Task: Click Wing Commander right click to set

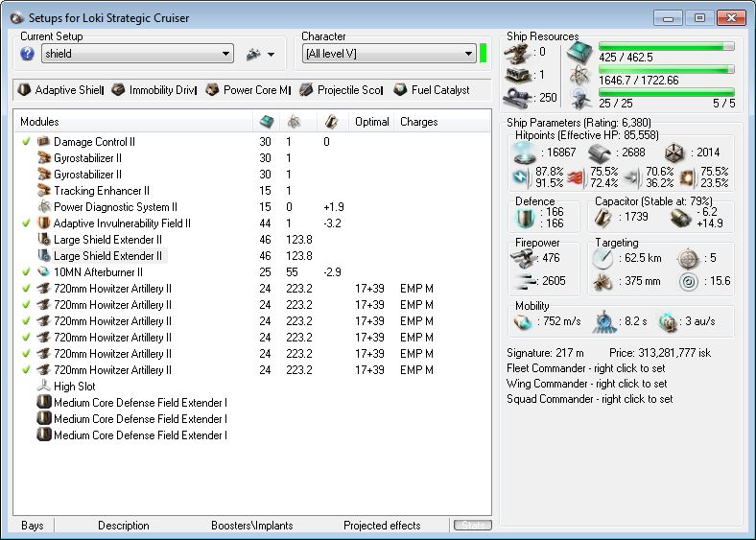Action: [587, 384]
